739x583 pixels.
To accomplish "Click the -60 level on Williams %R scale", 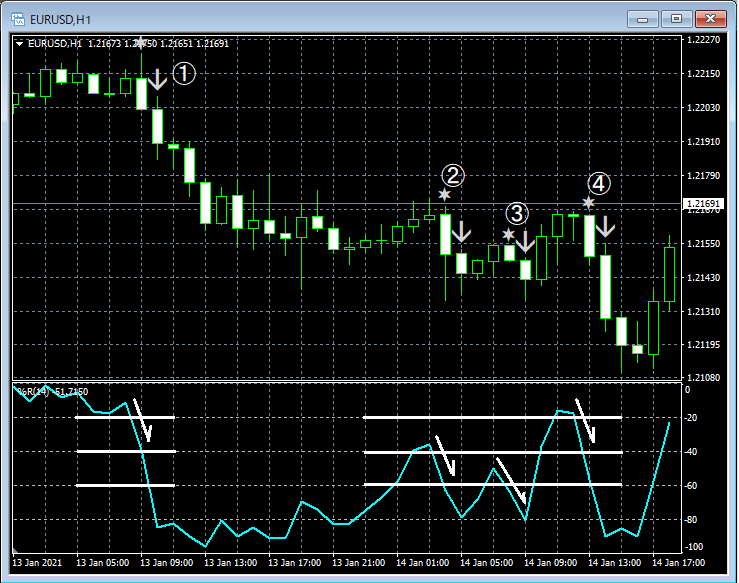I will pos(691,486).
